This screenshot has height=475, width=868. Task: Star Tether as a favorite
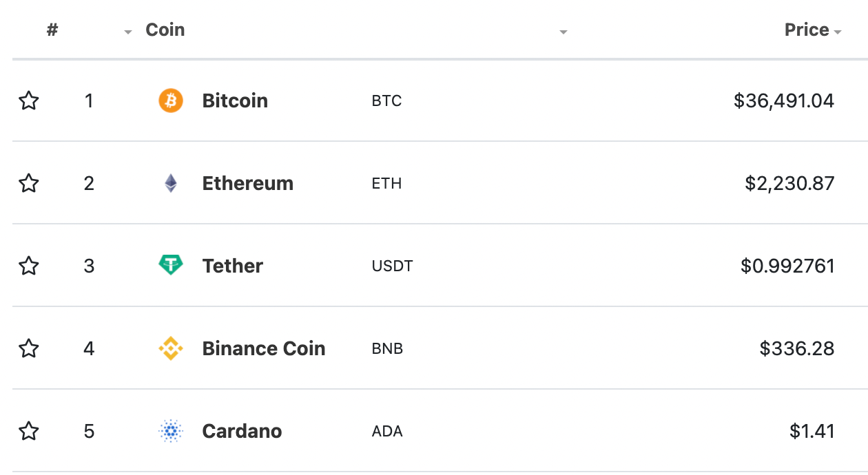click(x=28, y=266)
